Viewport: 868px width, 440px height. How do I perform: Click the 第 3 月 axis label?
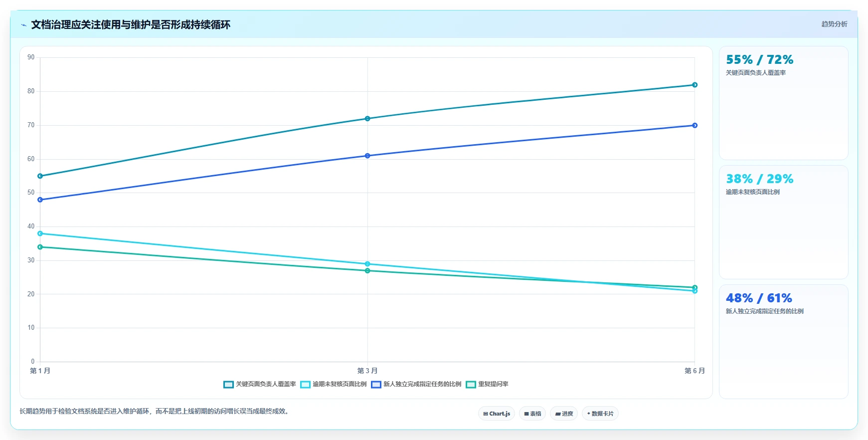(367, 371)
